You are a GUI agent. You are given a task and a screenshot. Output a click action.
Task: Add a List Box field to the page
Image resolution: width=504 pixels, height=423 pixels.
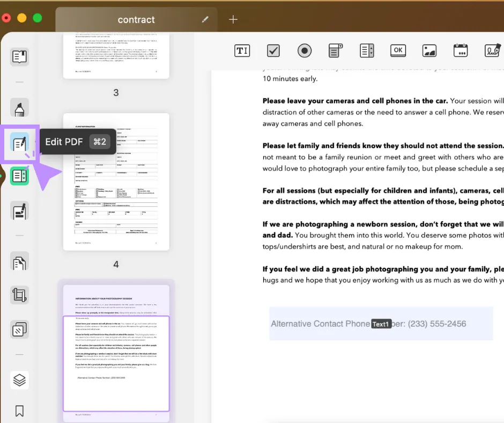click(x=367, y=50)
